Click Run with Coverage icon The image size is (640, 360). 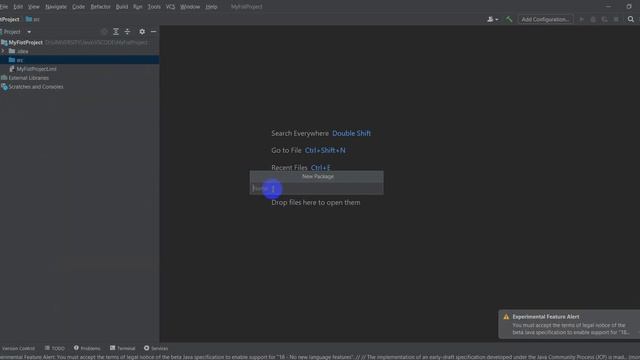click(604, 19)
